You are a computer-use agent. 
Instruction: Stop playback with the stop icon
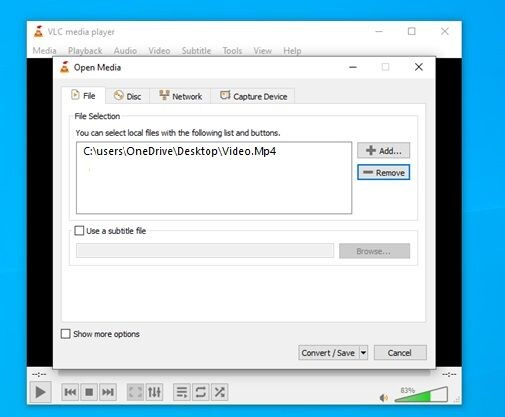(89, 392)
